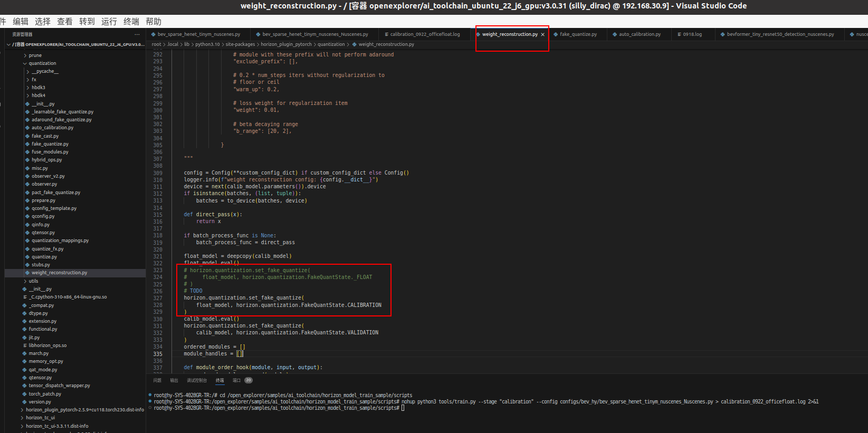The height and width of the screenshot is (433, 868).
Task: Open the 问题 panel tab
Action: pos(157,380)
